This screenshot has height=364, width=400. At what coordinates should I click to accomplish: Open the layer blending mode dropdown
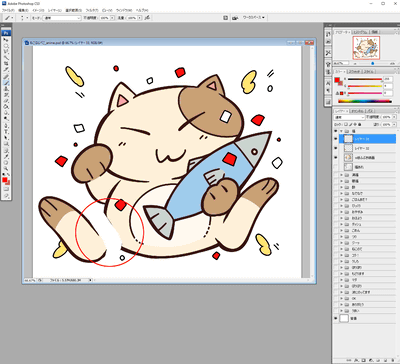[350, 118]
